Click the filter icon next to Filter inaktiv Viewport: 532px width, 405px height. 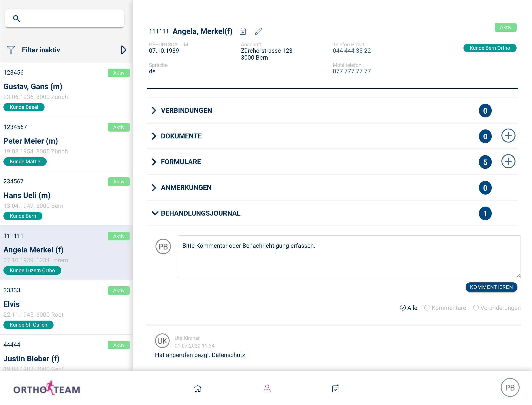[x=11, y=50]
